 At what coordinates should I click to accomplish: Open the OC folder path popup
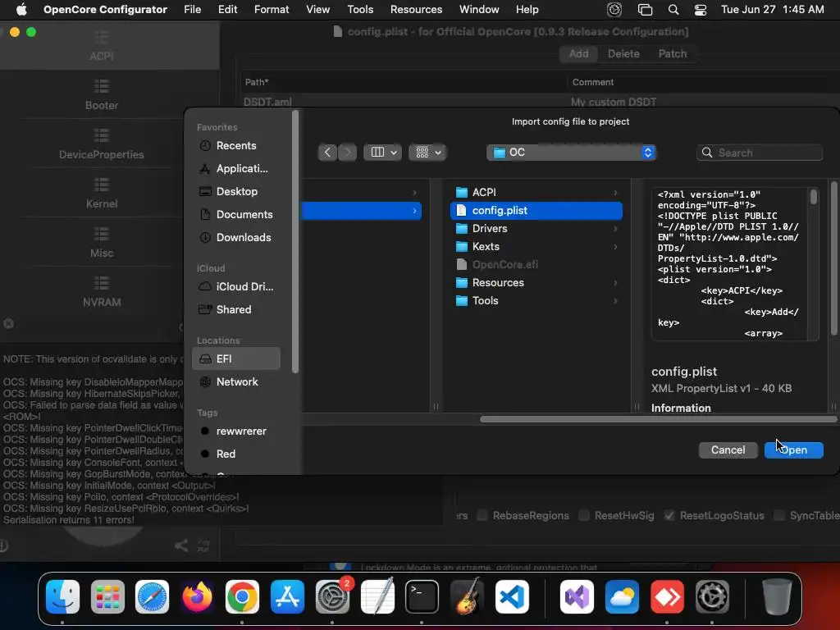pyautogui.click(x=571, y=153)
